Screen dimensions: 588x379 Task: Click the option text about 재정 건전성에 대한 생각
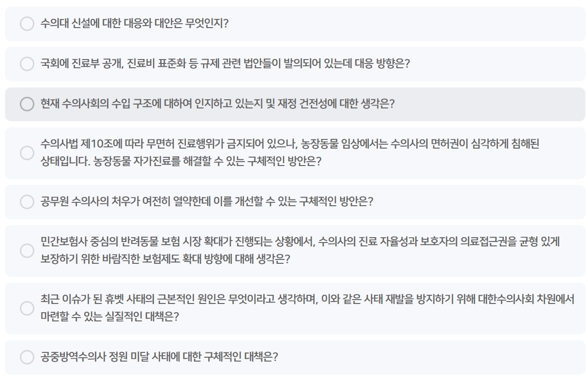pos(217,104)
